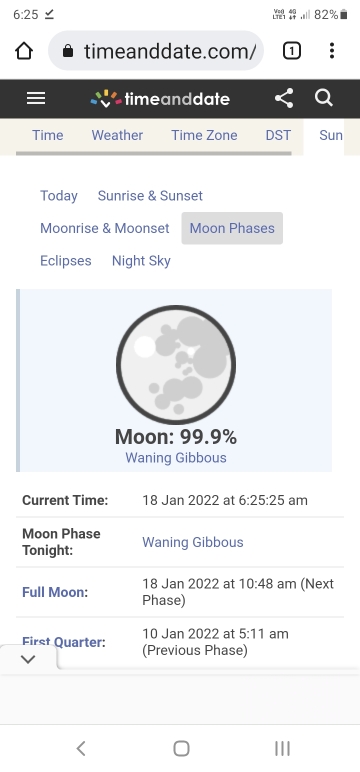
Task: Open the Night Sky section
Action: pos(141,260)
